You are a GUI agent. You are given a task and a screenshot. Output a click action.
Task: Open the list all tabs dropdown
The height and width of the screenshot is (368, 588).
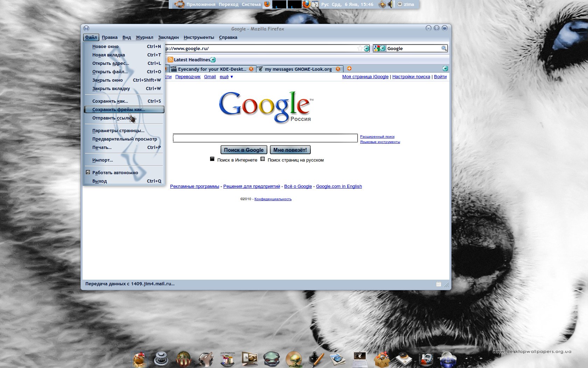[445, 68]
